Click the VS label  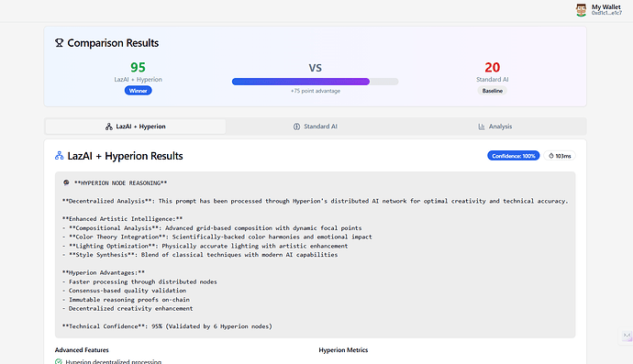[x=316, y=68]
